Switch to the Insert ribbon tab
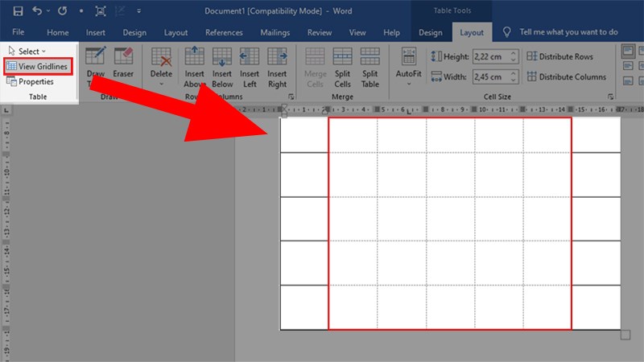Image resolution: width=644 pixels, height=362 pixels. point(95,32)
